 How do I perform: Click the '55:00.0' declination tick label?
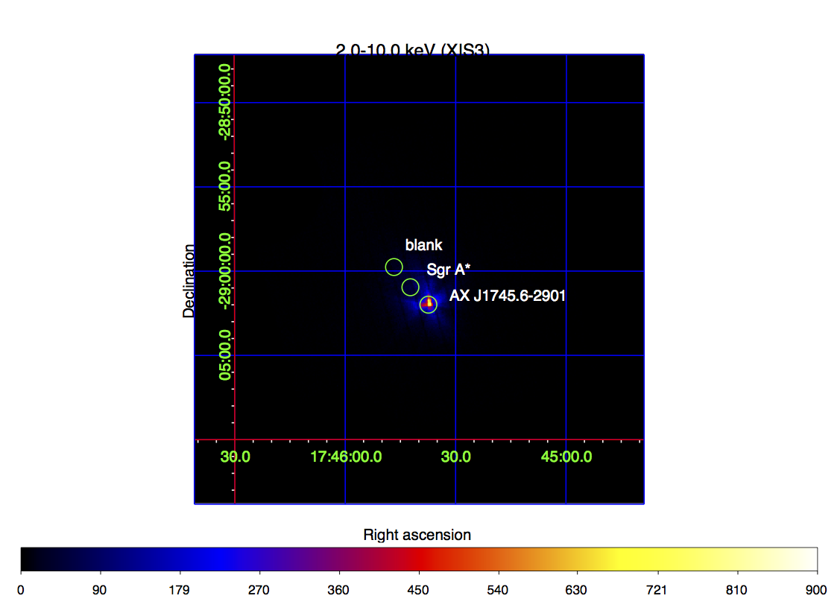[225, 186]
